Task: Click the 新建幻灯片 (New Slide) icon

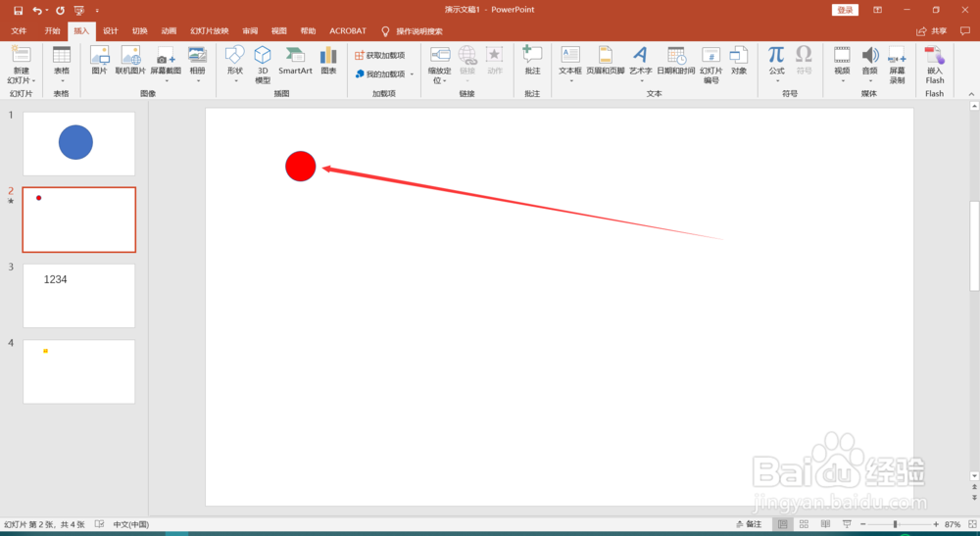Action: pyautogui.click(x=22, y=54)
